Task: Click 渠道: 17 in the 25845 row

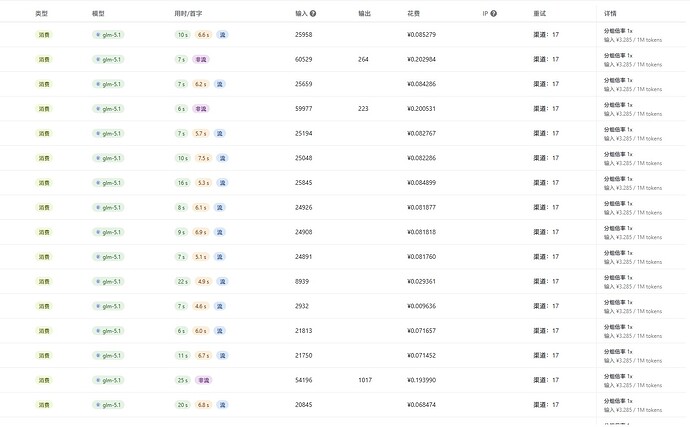Action: 546,183
